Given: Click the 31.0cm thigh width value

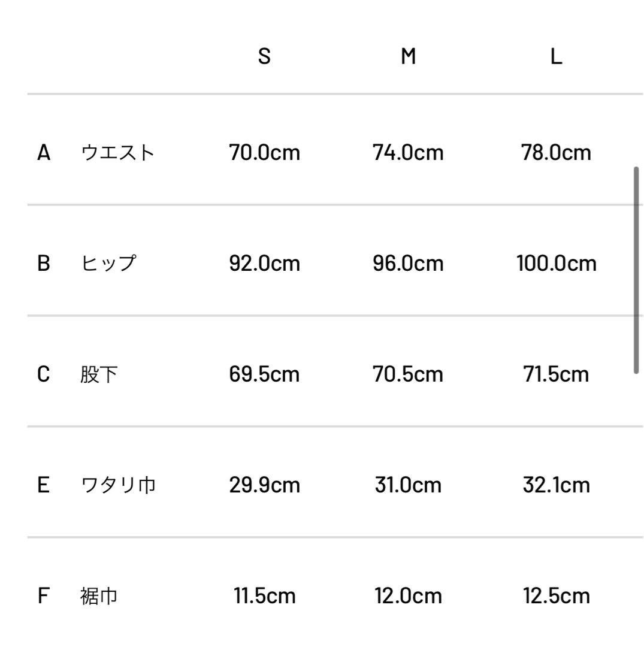Looking at the screenshot, I should pyautogui.click(x=408, y=485).
